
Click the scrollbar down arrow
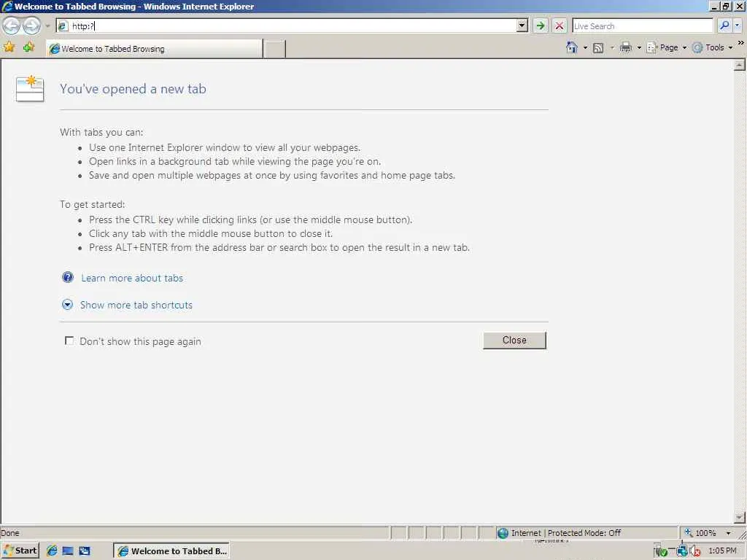[x=740, y=517]
